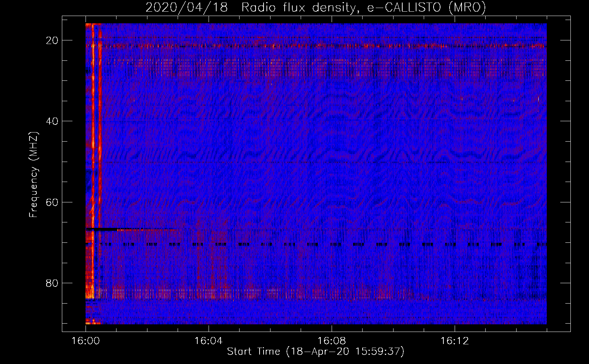This screenshot has height=364, width=589.
Task: Click the "Start Time (18-Apr-20 15:59:37)" x-axis label
Action: (x=316, y=352)
